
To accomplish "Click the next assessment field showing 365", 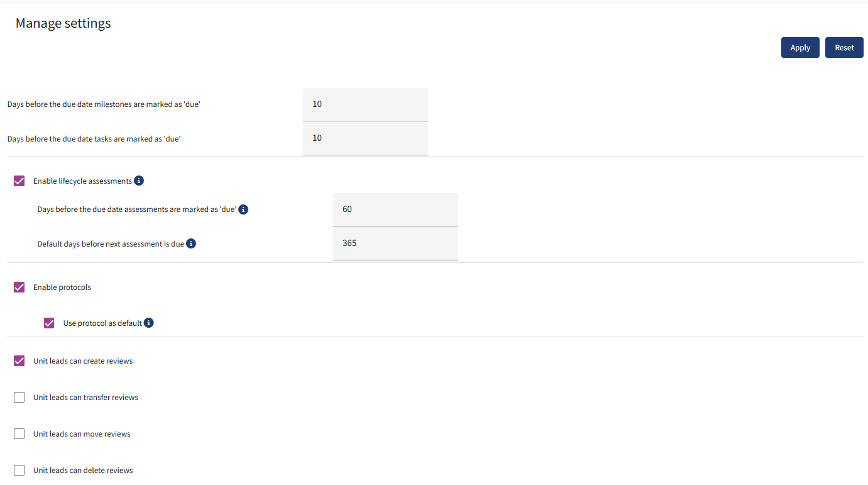I will point(395,243).
